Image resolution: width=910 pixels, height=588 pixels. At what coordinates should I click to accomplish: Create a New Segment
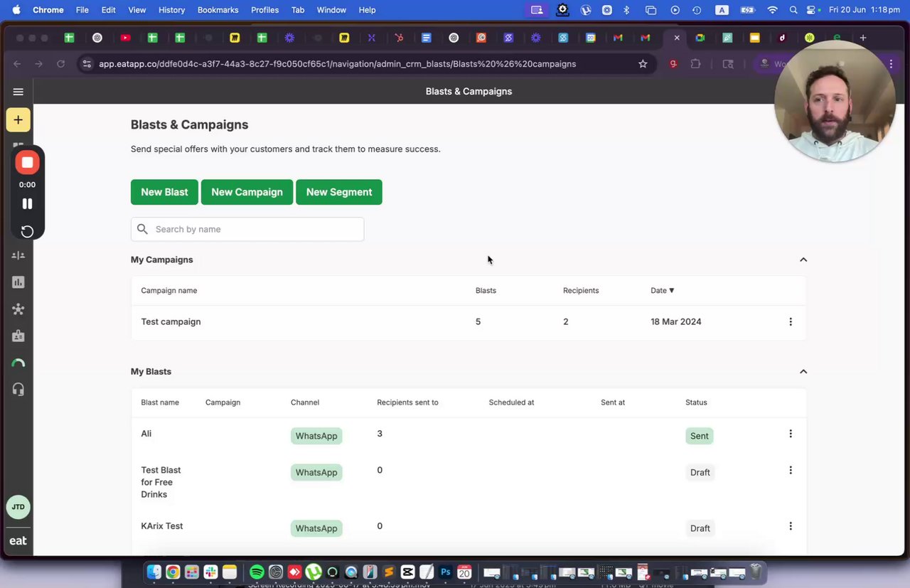click(x=339, y=192)
